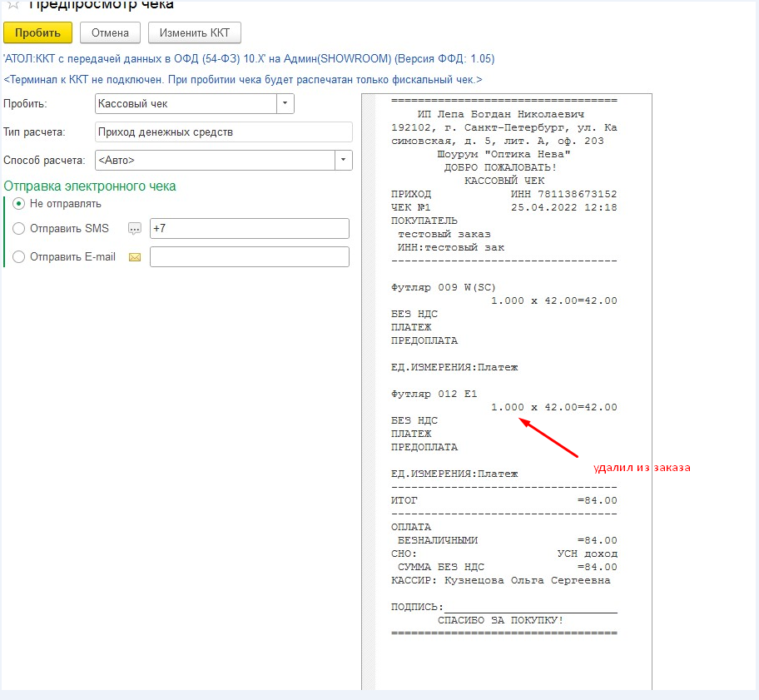Screen dimensions: 759x700
Task: Focus the SMS phone number field with '+7'
Action: [248, 229]
